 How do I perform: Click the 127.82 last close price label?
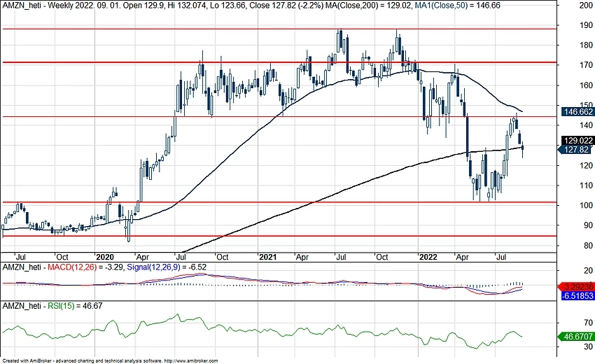pos(576,150)
